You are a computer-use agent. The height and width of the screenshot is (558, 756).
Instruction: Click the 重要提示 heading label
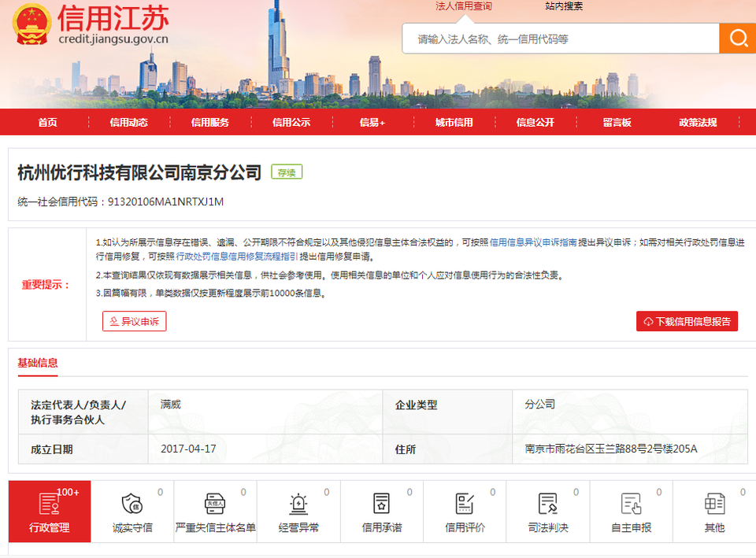[x=46, y=285]
